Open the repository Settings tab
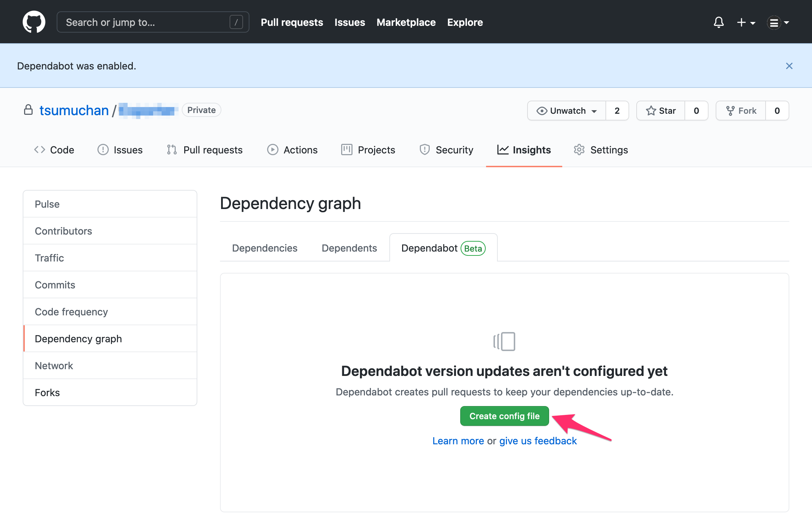This screenshot has width=812, height=518. (601, 150)
